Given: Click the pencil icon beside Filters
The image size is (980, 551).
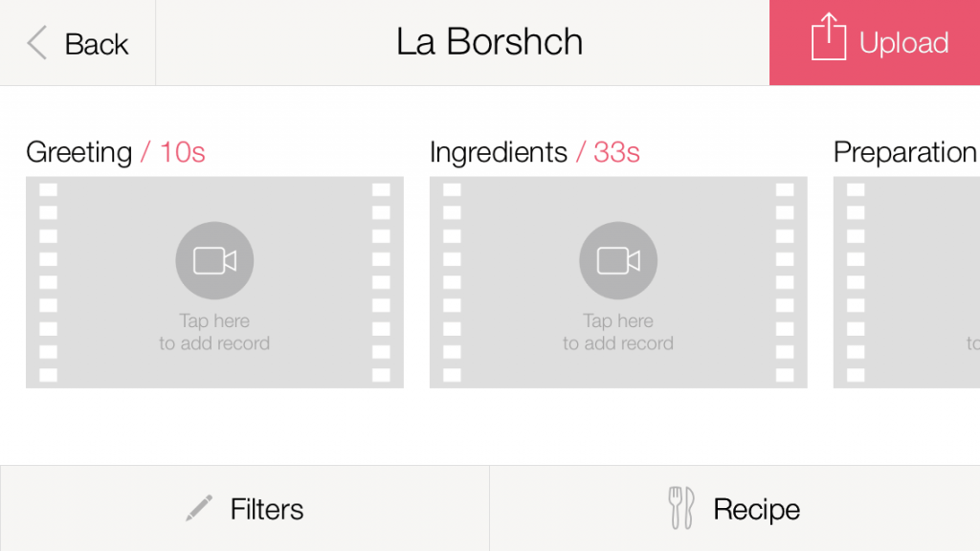Looking at the screenshot, I should [x=199, y=509].
